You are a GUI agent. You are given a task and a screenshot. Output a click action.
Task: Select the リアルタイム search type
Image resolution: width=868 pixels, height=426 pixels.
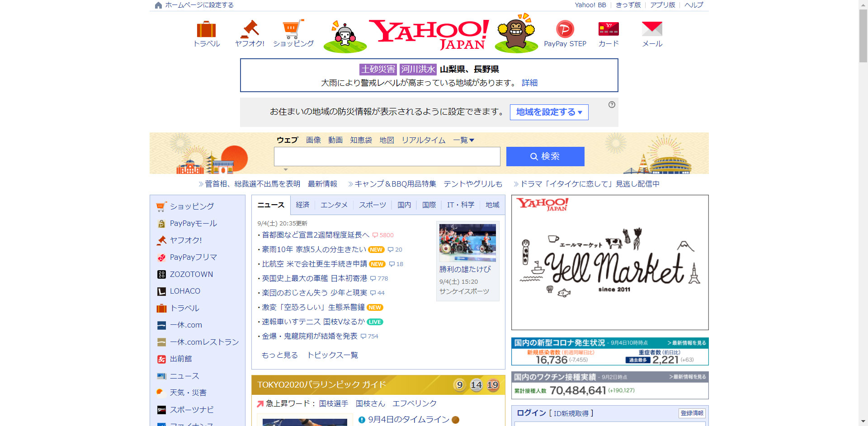pyautogui.click(x=424, y=140)
